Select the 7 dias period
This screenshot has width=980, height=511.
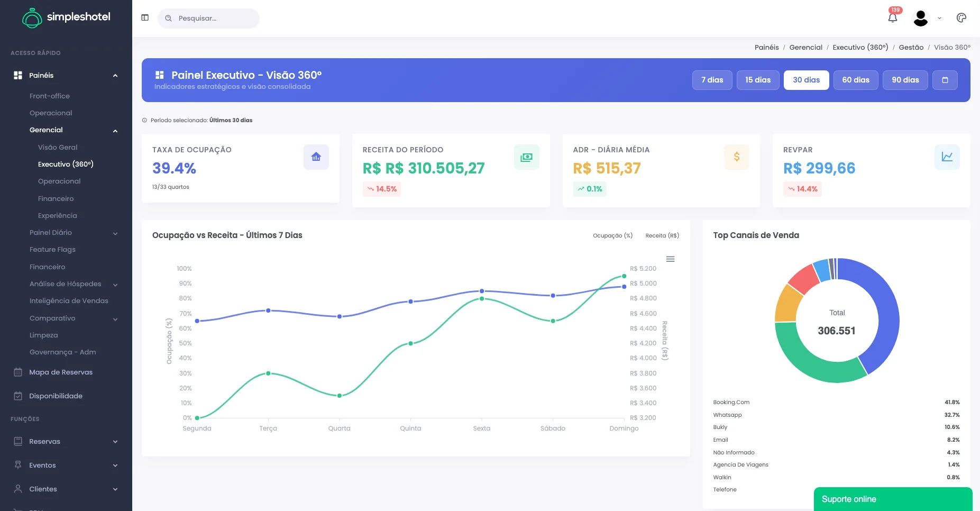pos(712,80)
